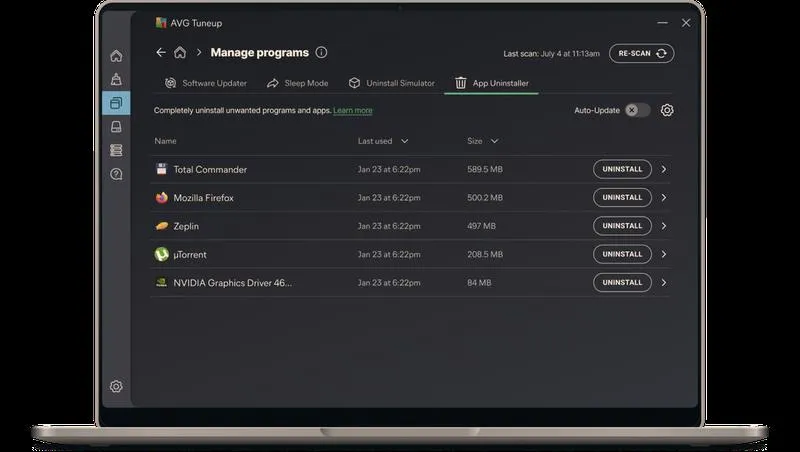Viewport: 800px width, 452px height.
Task: Expand details for Mozilla Firefox
Action: click(x=664, y=197)
